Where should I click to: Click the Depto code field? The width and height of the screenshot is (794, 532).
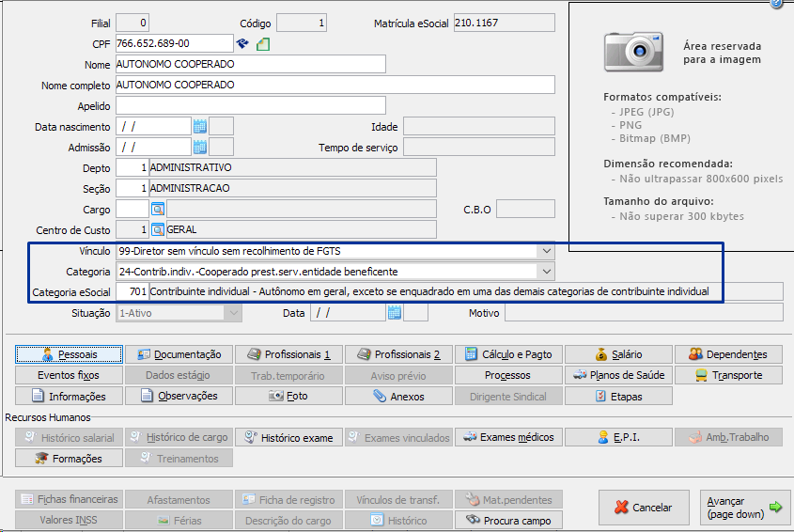pos(132,167)
